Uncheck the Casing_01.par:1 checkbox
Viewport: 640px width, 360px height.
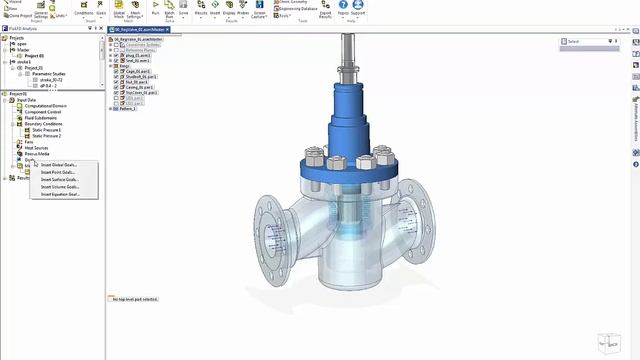pos(116,87)
